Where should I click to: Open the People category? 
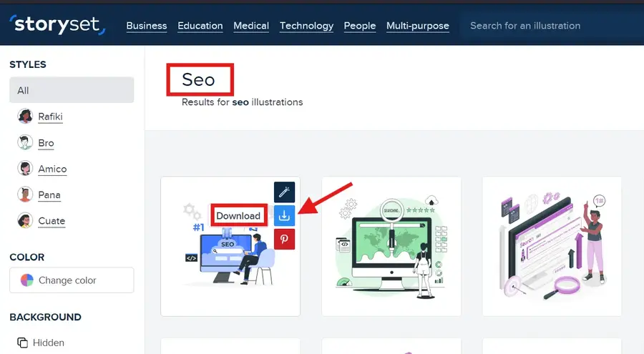[x=360, y=26]
